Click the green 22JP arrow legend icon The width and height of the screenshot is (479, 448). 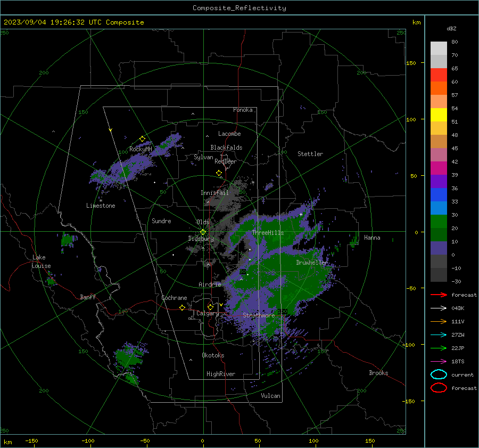439,348
